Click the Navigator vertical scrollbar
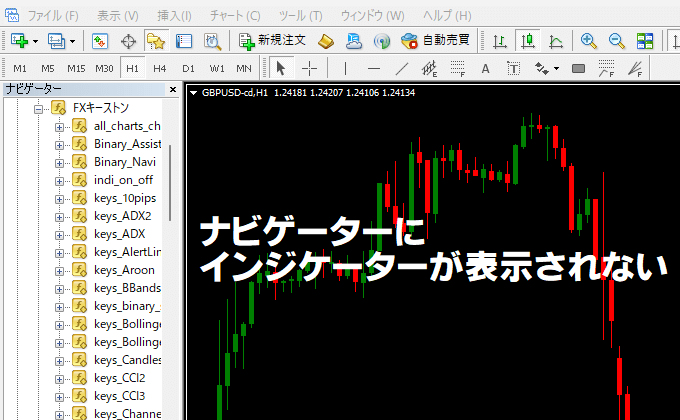680x420 pixels. tap(170, 183)
